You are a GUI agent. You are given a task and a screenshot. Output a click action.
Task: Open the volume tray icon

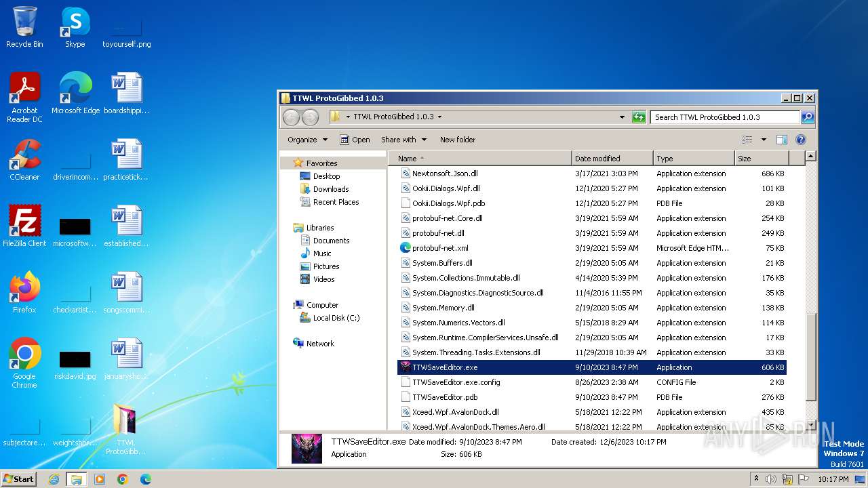tap(771, 479)
